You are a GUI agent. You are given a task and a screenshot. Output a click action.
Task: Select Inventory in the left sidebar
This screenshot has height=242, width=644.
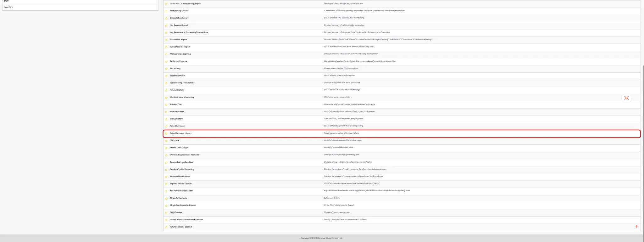point(8,7)
